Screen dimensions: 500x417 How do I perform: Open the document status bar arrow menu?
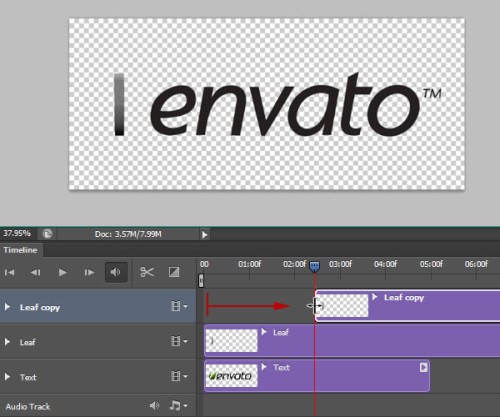[204, 235]
